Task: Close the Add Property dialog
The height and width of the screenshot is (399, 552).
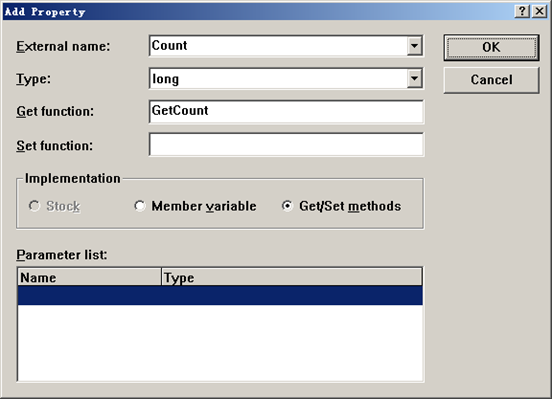Action: [x=539, y=11]
